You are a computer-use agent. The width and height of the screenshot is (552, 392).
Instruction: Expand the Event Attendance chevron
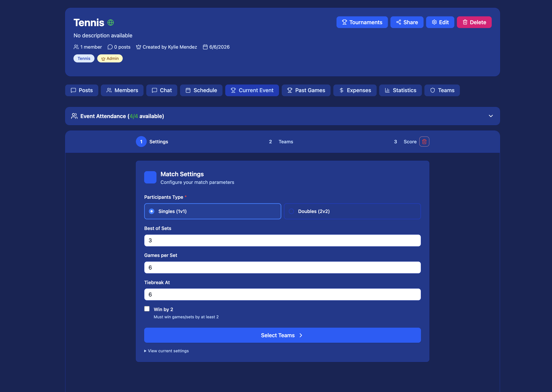pyautogui.click(x=491, y=116)
